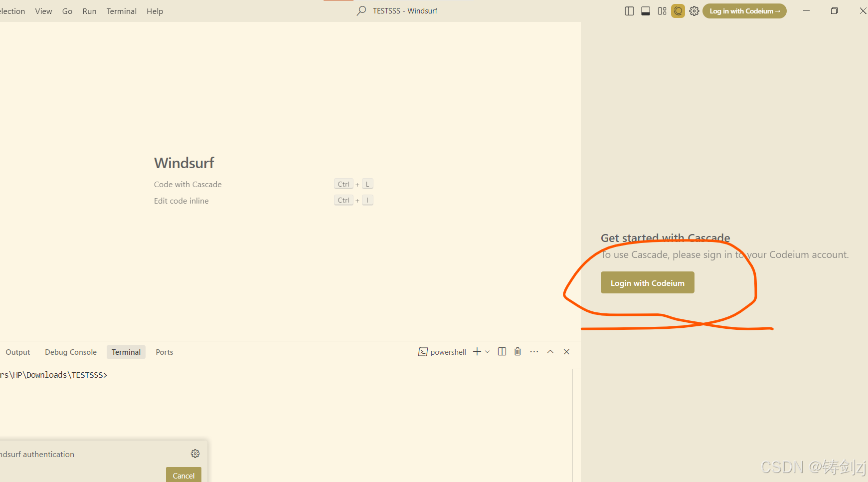Close the bottom panel
This screenshot has width=868, height=482.
(566, 352)
